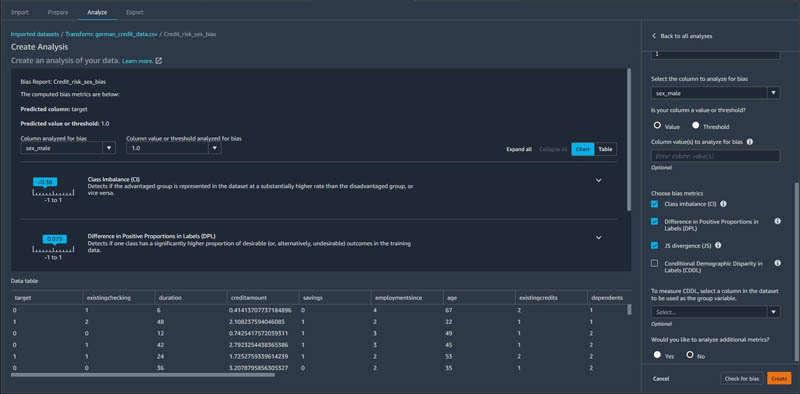This screenshot has width=800, height=394.
Task: Select the Threshold radio button
Action: [x=695, y=126]
